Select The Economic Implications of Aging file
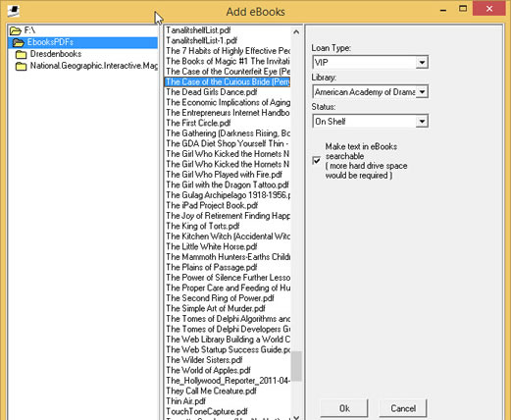The image size is (511, 420). 227,102
